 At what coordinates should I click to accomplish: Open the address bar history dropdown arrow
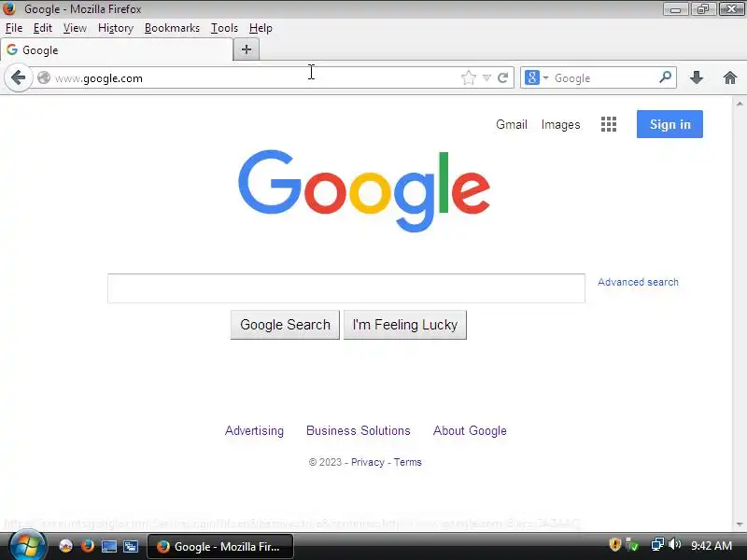[486, 77]
